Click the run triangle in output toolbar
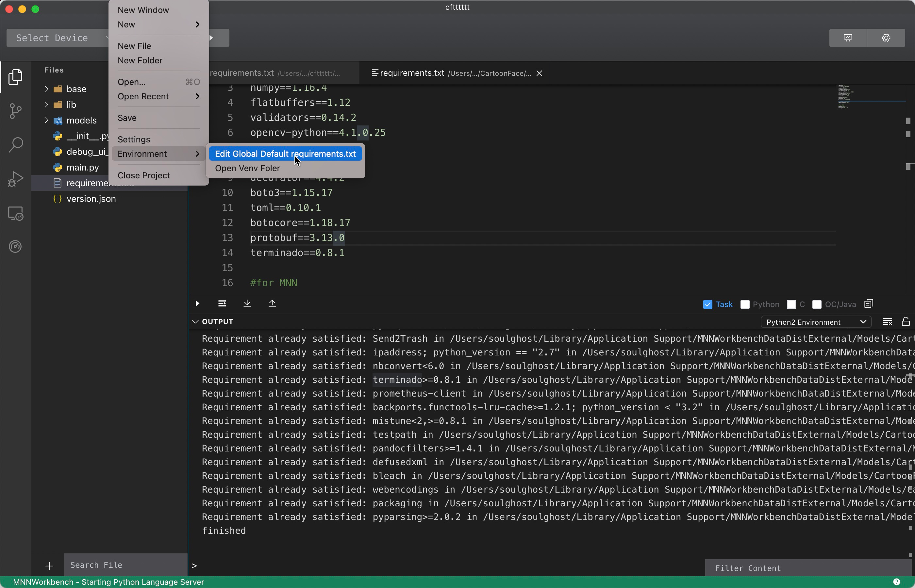Image resolution: width=915 pixels, height=588 pixels. tap(197, 303)
